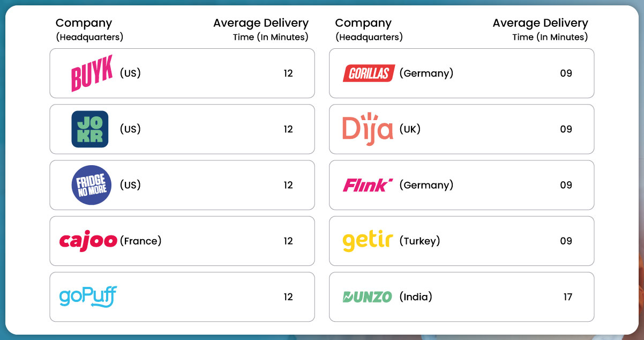Click the red cajoo logo
This screenshot has width=644, height=340.
point(88,241)
